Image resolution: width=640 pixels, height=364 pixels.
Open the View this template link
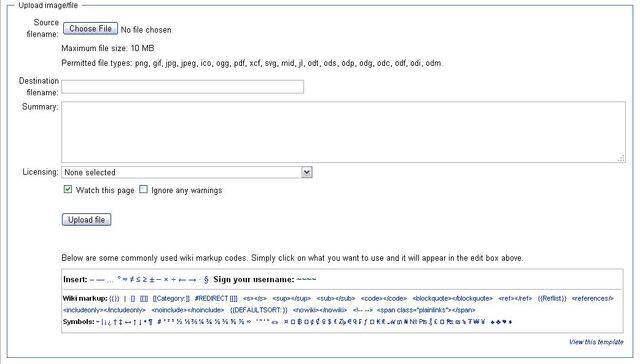coord(596,342)
